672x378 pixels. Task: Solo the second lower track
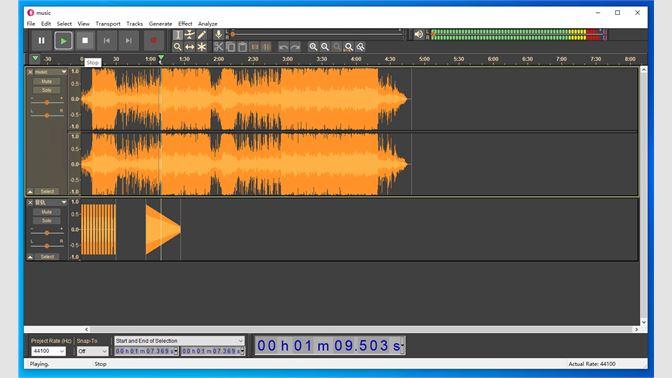[47, 221]
